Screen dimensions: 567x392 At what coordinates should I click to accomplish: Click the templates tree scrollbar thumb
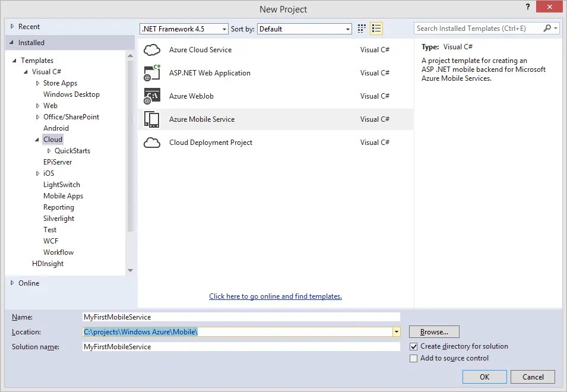130,146
